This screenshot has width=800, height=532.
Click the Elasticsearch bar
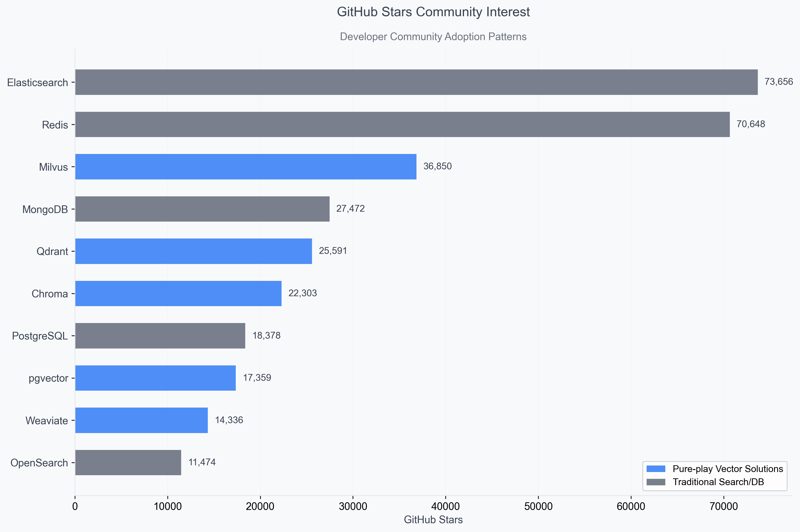pos(416,82)
